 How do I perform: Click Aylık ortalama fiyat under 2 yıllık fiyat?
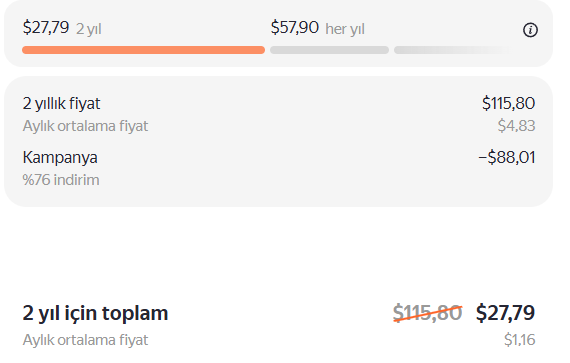[85, 126]
